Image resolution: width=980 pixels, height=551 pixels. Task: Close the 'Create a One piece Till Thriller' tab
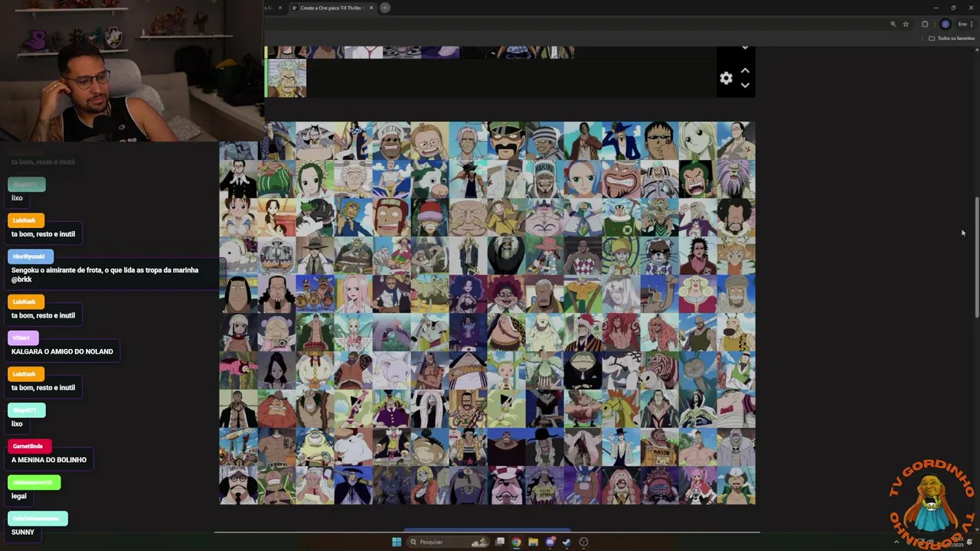(371, 8)
